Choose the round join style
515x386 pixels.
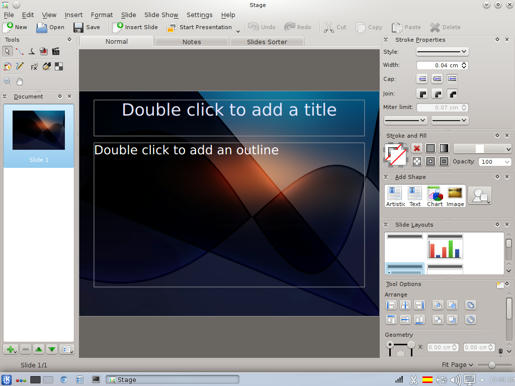[x=438, y=94]
